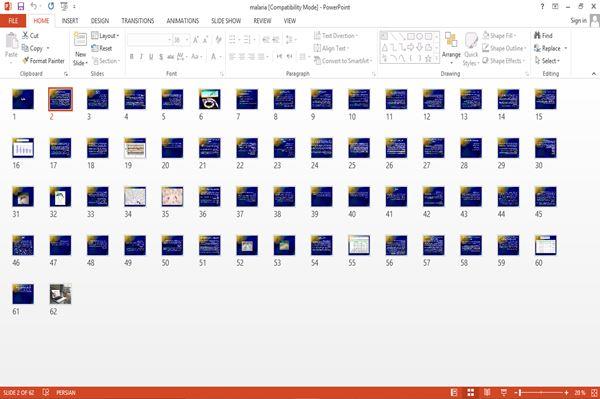Increase font size with the large A
The width and height of the screenshot is (600, 399).
(196, 40)
